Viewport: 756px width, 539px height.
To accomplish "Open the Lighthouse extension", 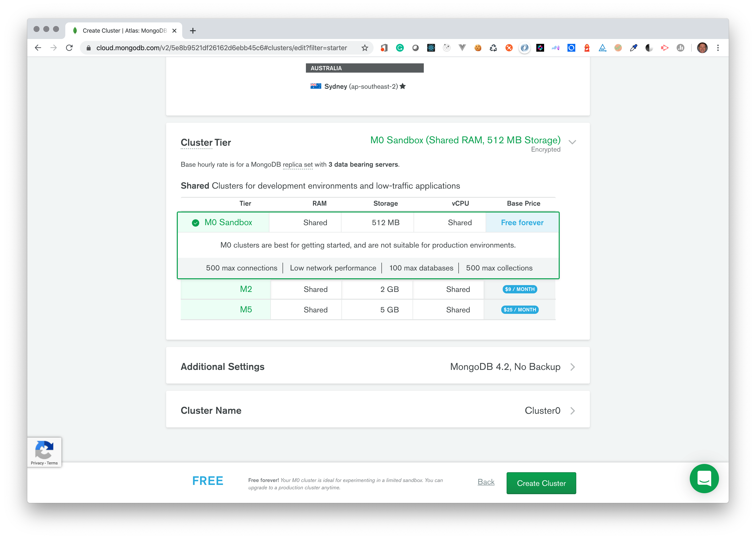I will pos(587,48).
